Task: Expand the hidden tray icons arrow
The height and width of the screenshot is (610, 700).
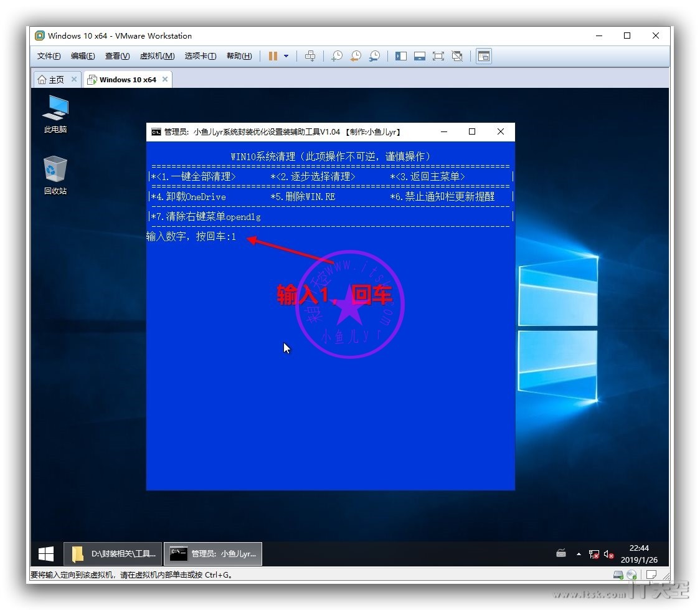Action: [579, 554]
